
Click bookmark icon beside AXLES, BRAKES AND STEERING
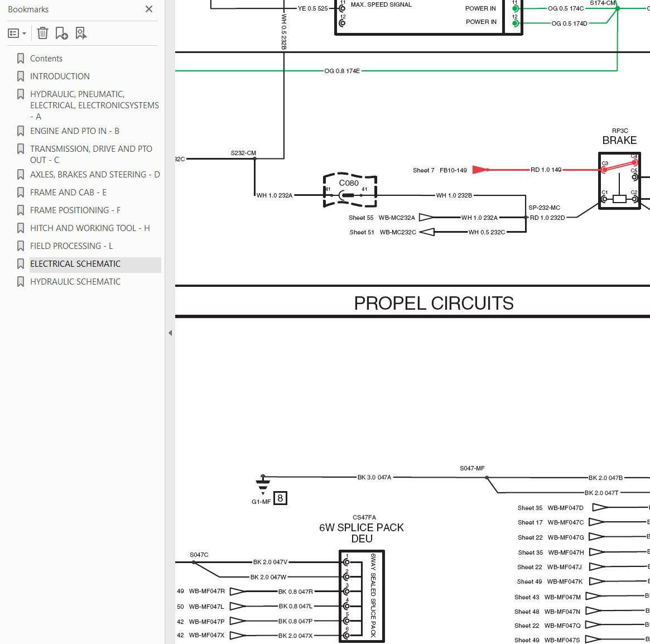coord(20,175)
